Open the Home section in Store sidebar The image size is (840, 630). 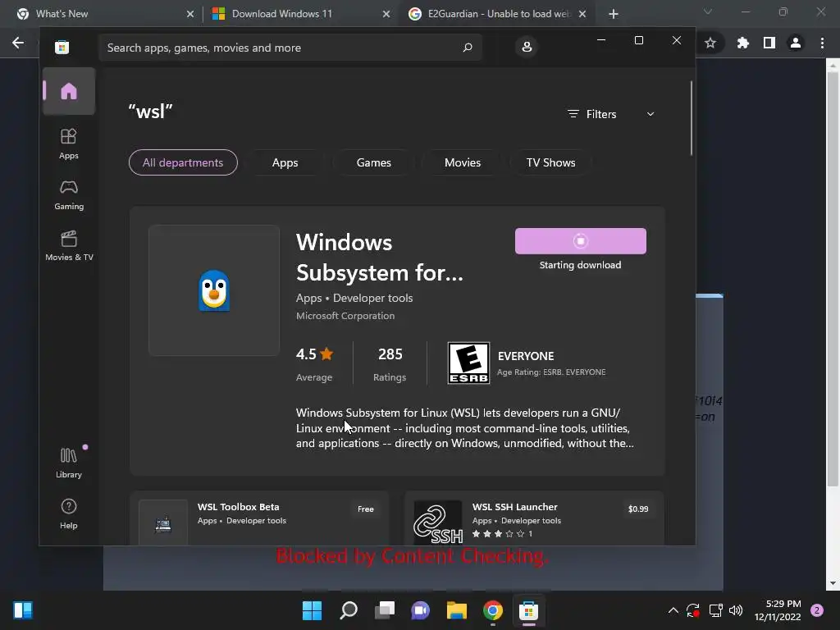coord(69,91)
